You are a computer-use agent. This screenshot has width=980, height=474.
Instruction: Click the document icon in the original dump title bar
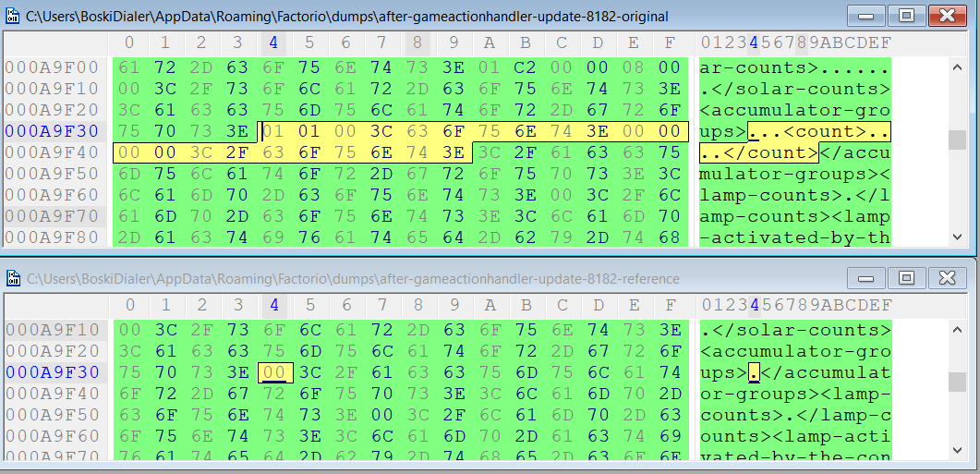click(13, 17)
